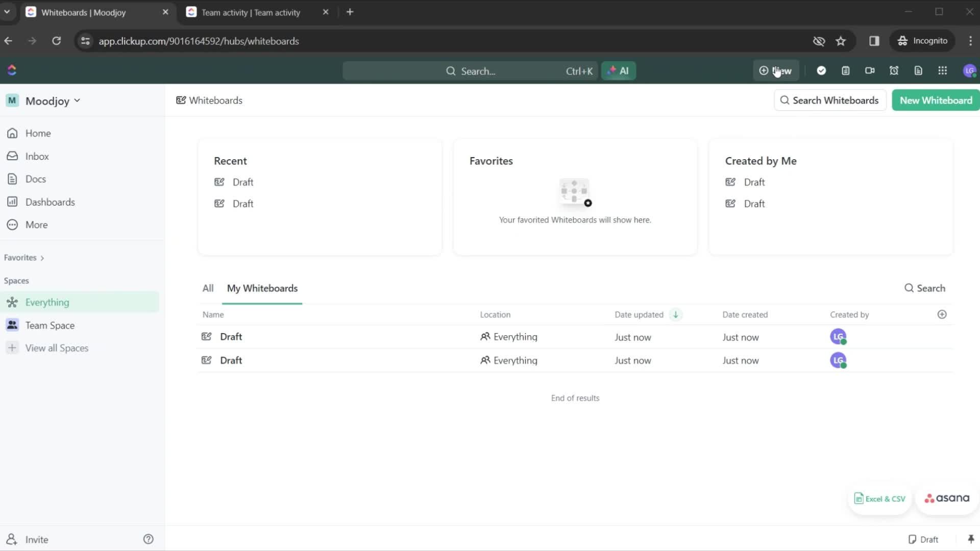This screenshot has height=551, width=980.
Task: Open the Docs section icon
Action: [x=11, y=179]
